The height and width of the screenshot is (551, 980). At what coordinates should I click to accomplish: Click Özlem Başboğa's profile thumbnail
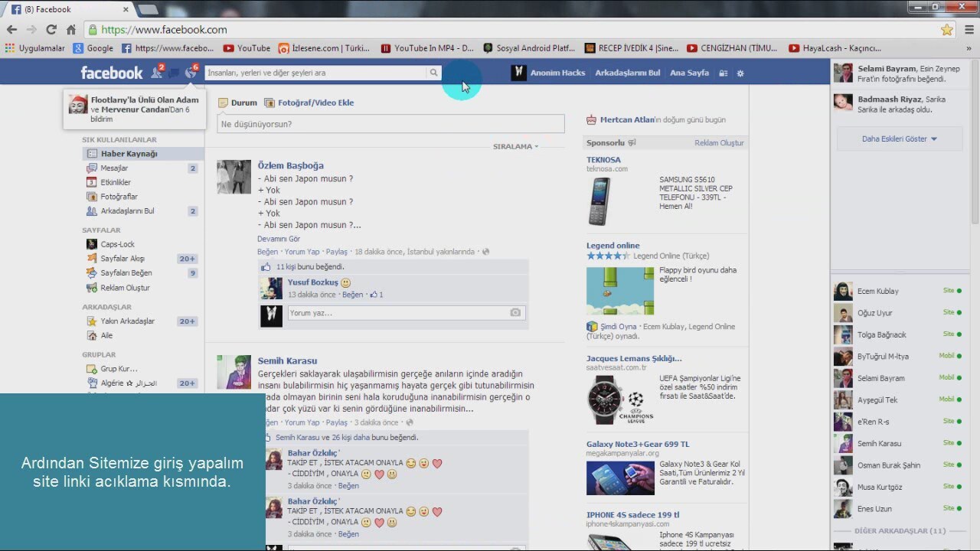point(234,177)
